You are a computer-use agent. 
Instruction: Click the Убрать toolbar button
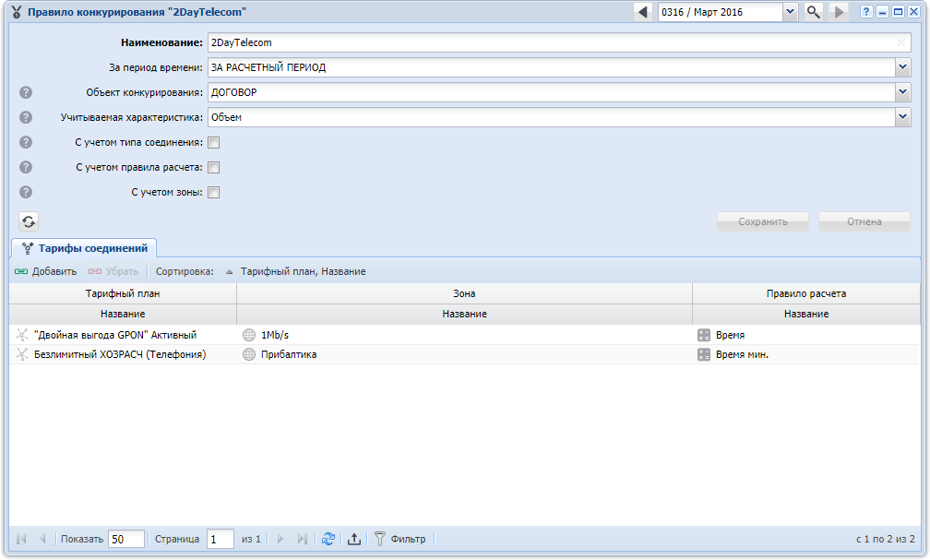pyautogui.click(x=113, y=271)
